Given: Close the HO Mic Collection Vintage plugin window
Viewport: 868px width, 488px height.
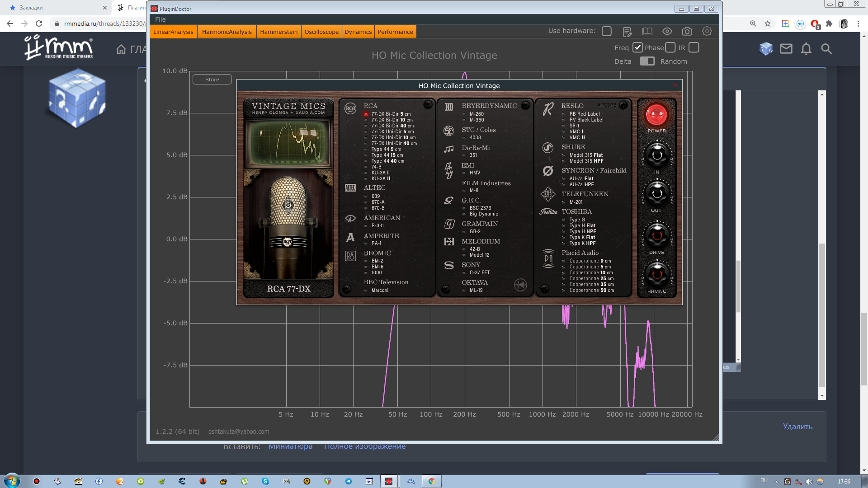Looking at the screenshot, I should click(675, 85).
